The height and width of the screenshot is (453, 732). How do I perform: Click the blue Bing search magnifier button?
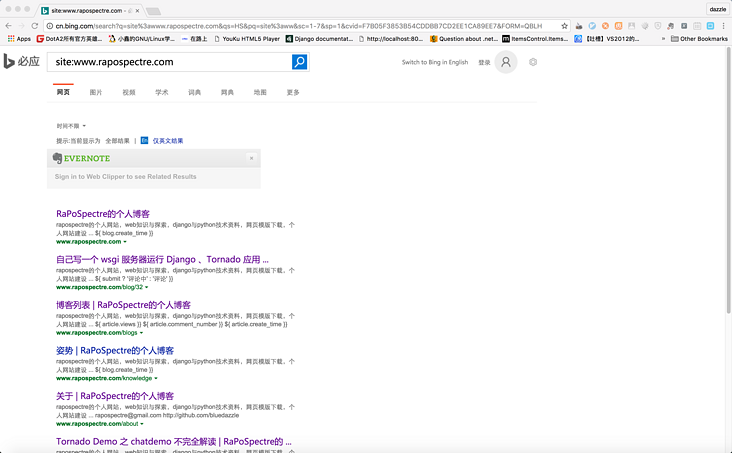pyautogui.click(x=300, y=62)
